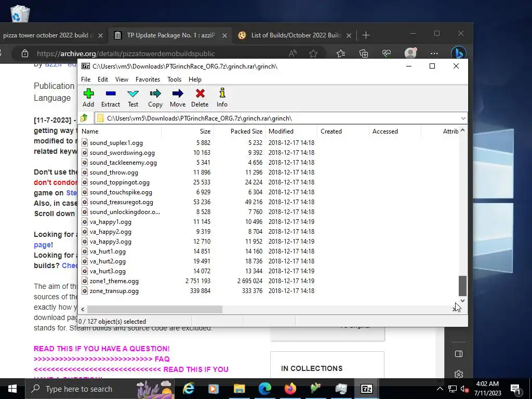Add this page to favorites star
Viewport: 532px width, 399px height.
click(x=313, y=54)
